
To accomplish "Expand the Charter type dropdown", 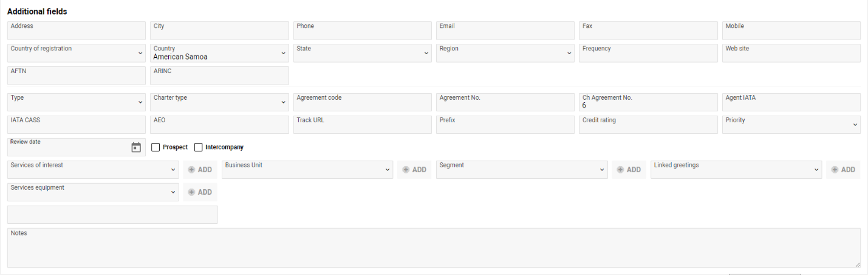I will (x=219, y=102).
